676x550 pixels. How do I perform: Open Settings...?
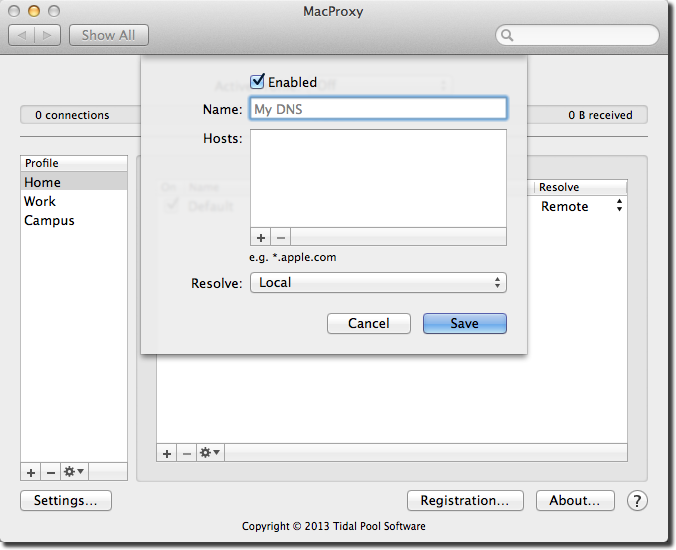[x=66, y=500]
